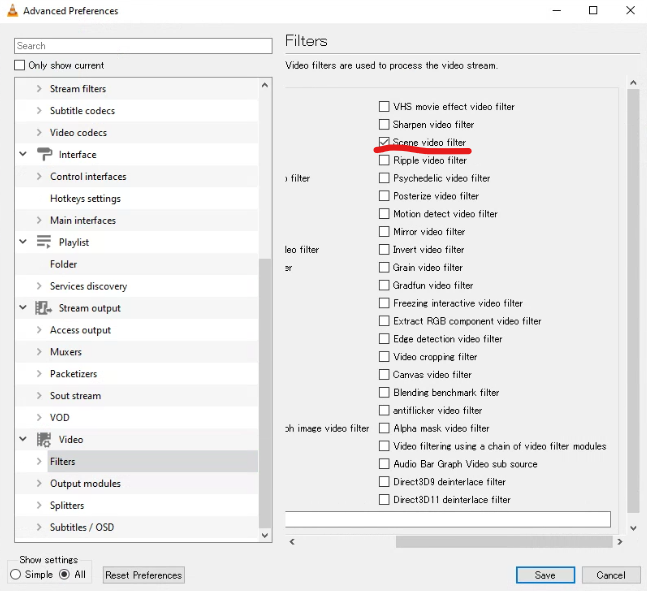
Task: Enable Motion detect video filter
Action: pos(384,214)
